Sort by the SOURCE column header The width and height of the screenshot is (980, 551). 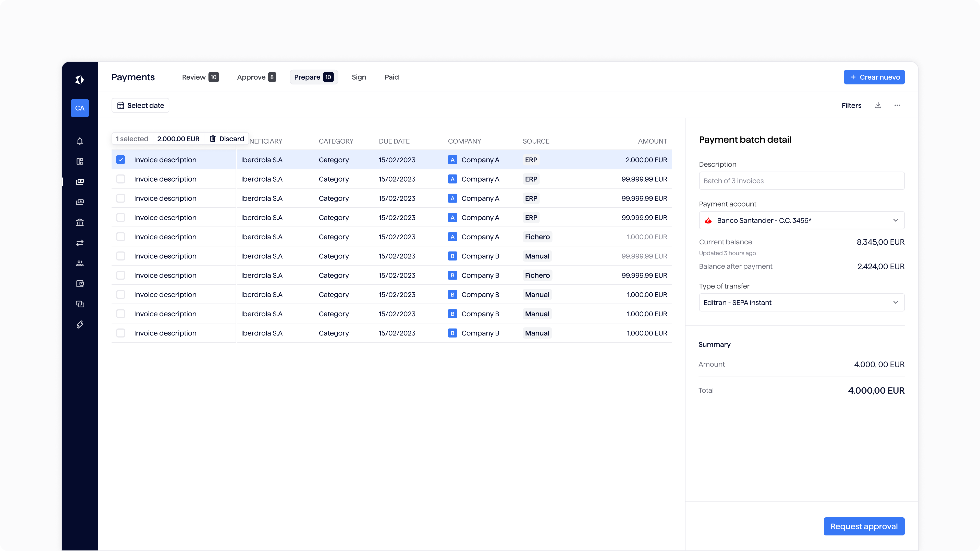pos(536,141)
